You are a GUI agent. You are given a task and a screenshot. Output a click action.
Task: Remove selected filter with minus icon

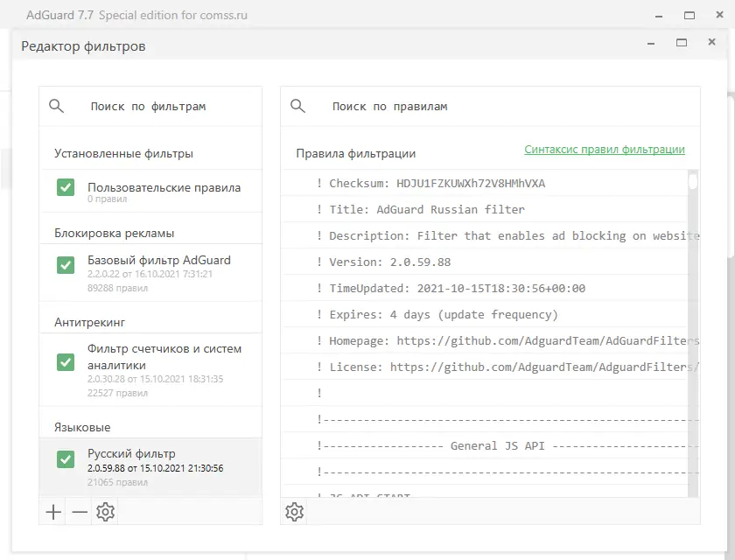(x=80, y=513)
